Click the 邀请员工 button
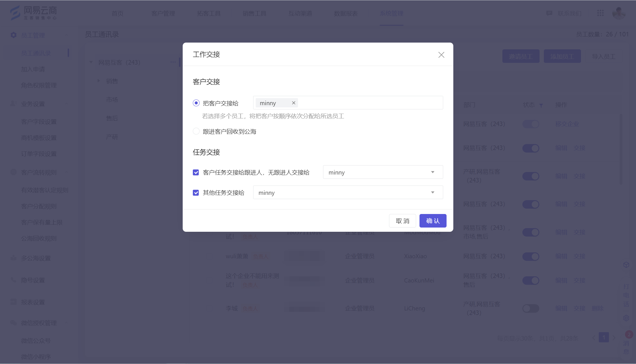This screenshot has width=636, height=364. click(x=521, y=56)
